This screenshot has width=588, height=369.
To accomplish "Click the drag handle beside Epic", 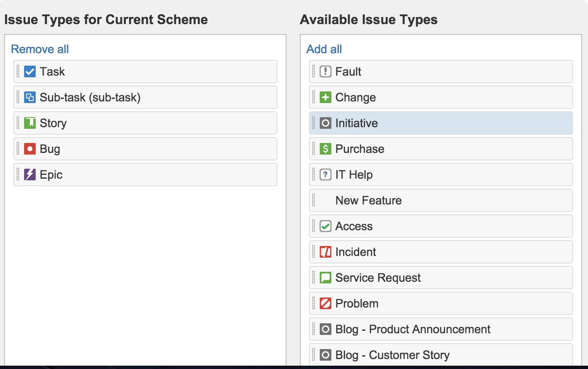I will pos(18,175).
